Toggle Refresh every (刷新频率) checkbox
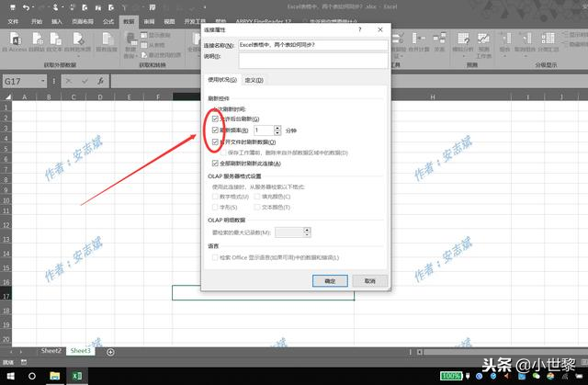The width and height of the screenshot is (588, 385). [x=215, y=130]
